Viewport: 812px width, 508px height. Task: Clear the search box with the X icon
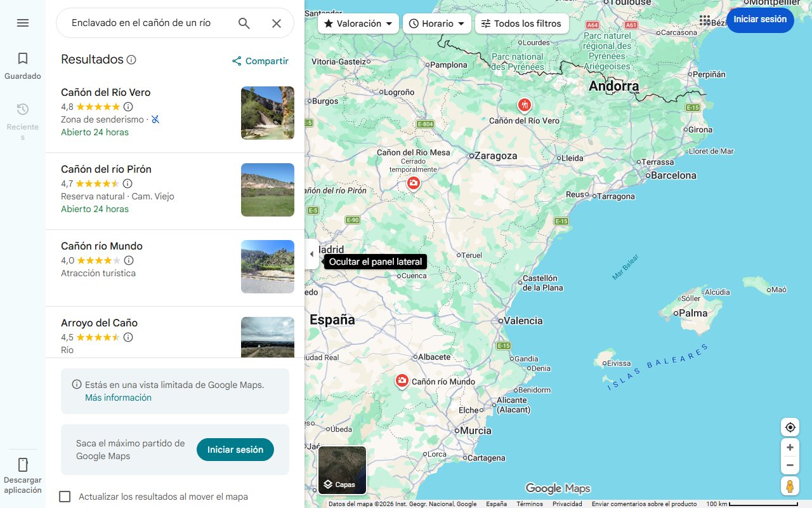(x=277, y=22)
